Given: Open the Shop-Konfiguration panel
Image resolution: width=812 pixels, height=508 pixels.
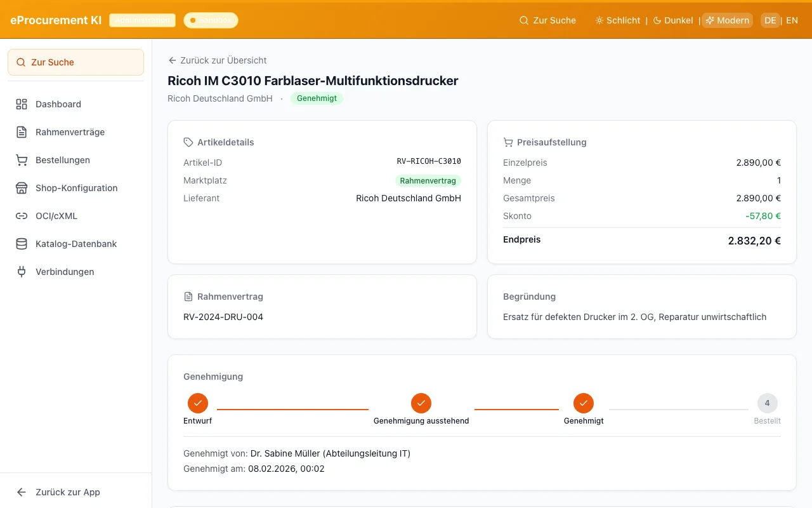Looking at the screenshot, I should point(76,188).
